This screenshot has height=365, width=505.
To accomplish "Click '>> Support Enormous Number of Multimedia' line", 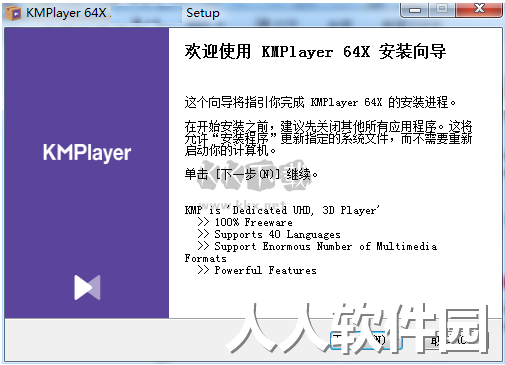I will coord(317,247).
